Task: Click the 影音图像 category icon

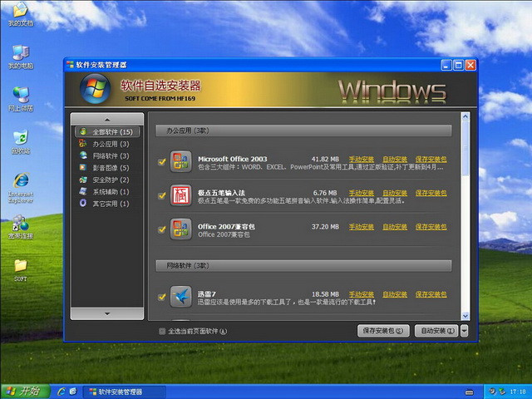Action: pyautogui.click(x=83, y=167)
